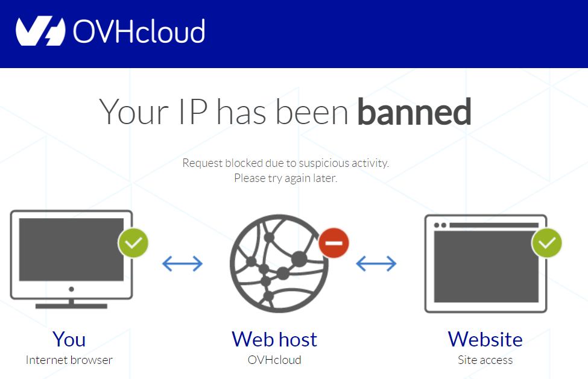Screen dimensions: 588x379
Task: Click the computer monitor icon above You
Action: coord(71,260)
